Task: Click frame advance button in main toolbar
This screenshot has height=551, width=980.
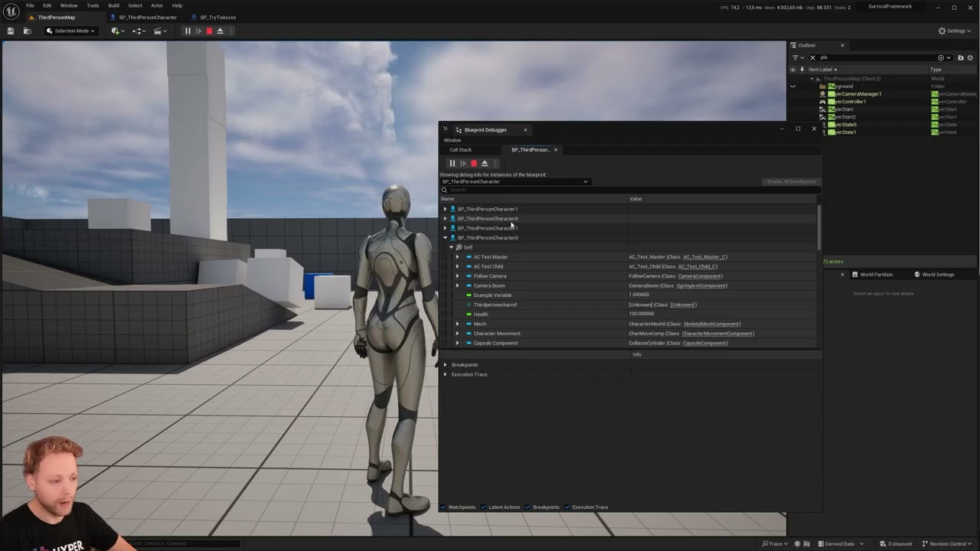Action: point(198,31)
